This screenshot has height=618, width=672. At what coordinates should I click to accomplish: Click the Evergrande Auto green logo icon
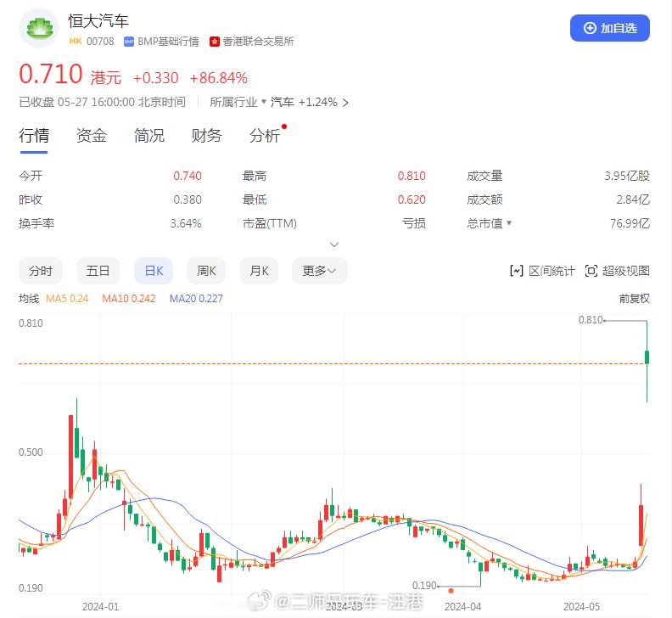(x=39, y=28)
